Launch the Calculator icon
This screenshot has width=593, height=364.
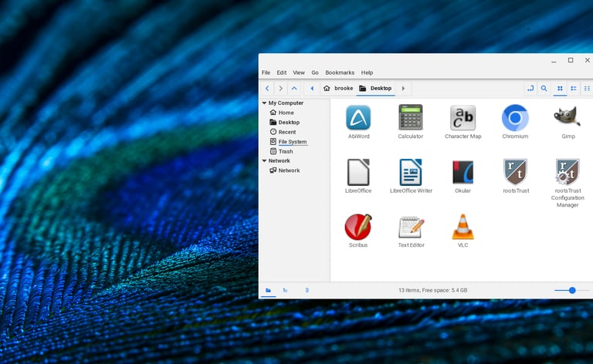click(410, 117)
